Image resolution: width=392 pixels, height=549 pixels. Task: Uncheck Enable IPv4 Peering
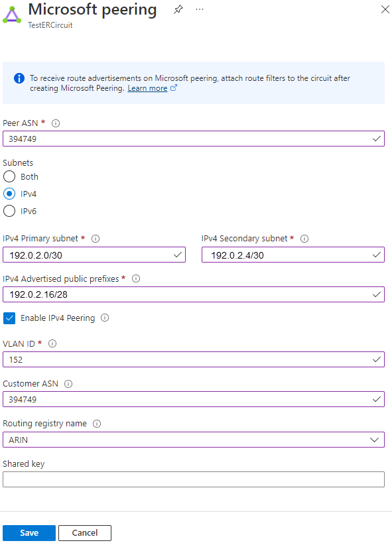(9, 318)
